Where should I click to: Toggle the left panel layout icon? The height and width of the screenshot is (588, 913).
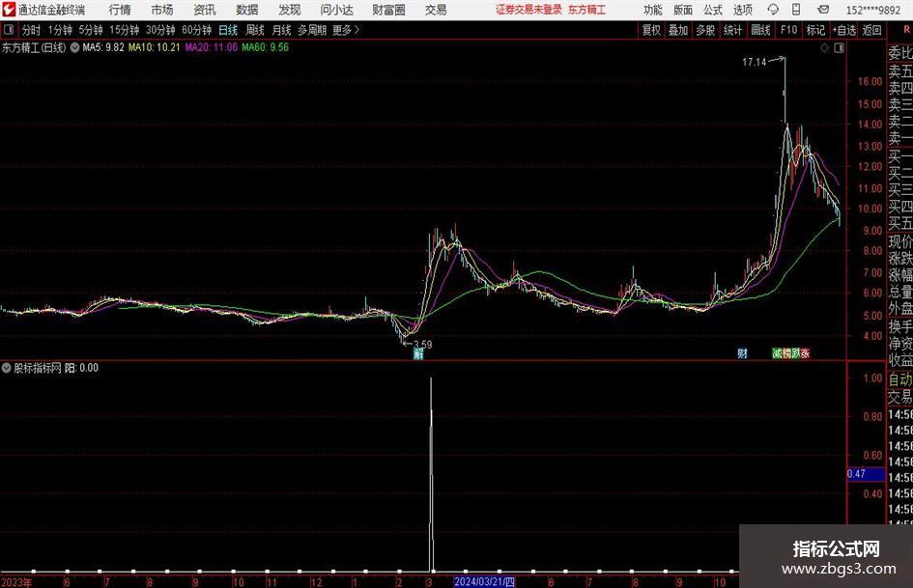click(x=8, y=30)
